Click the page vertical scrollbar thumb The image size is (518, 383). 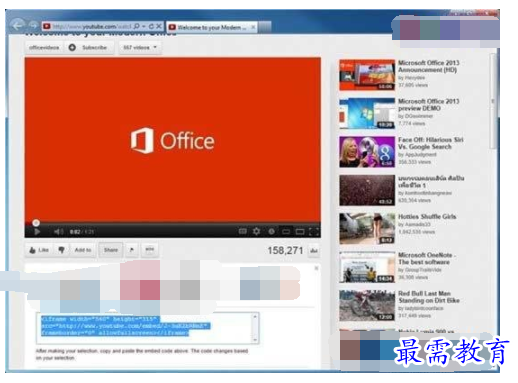(x=493, y=101)
